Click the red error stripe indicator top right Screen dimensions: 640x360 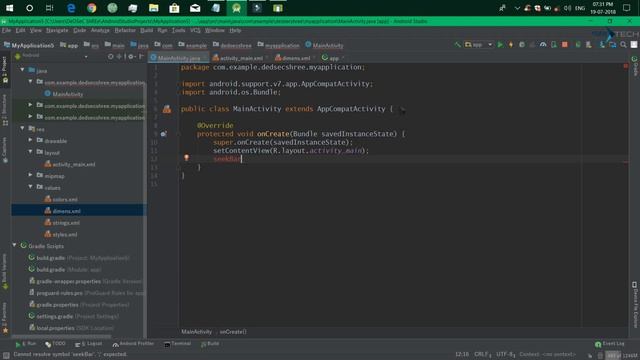point(626,66)
